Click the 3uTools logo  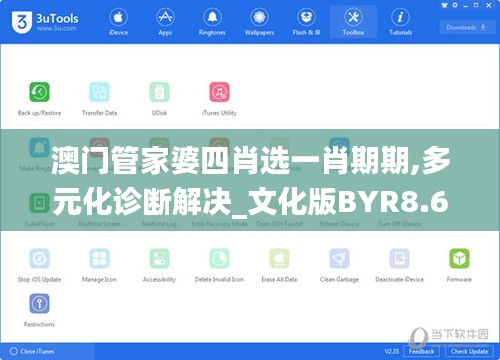pos(45,22)
